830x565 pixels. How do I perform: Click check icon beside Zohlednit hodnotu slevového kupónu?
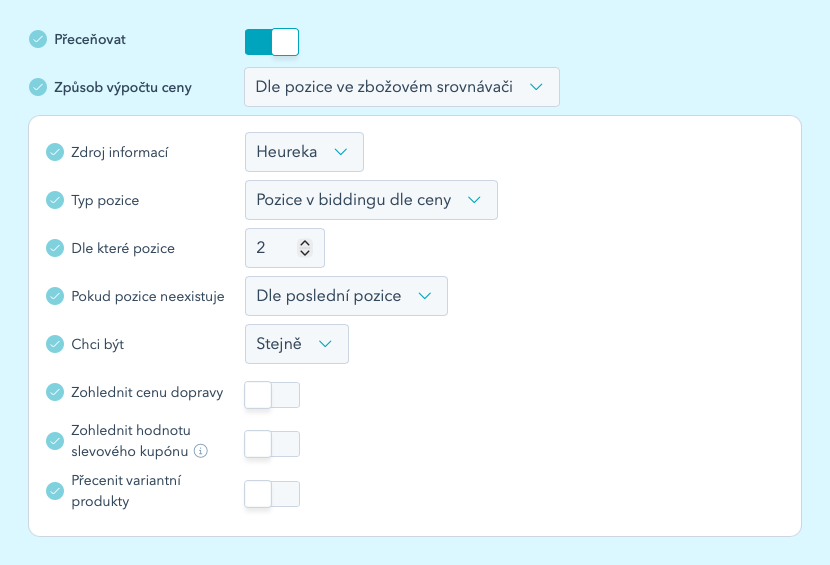click(55, 441)
